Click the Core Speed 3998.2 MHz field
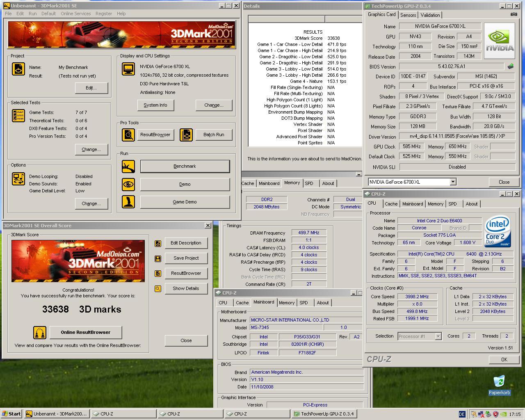The image size is (525, 420). coord(417,297)
